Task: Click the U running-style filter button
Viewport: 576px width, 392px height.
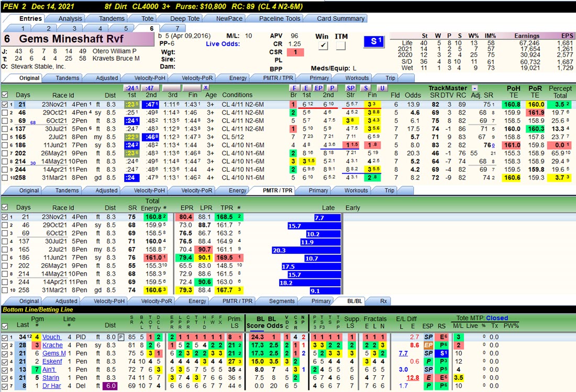Action: coord(382,88)
